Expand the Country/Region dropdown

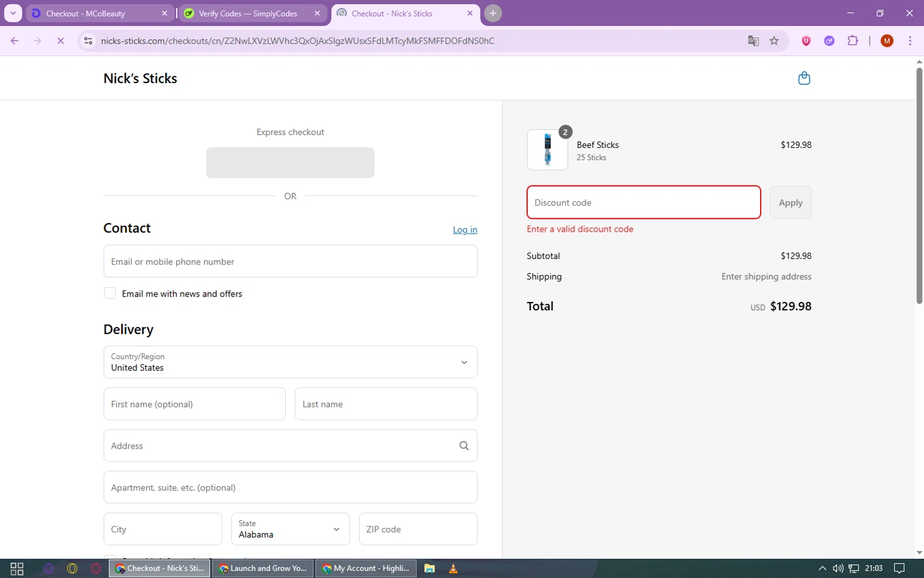pos(290,362)
